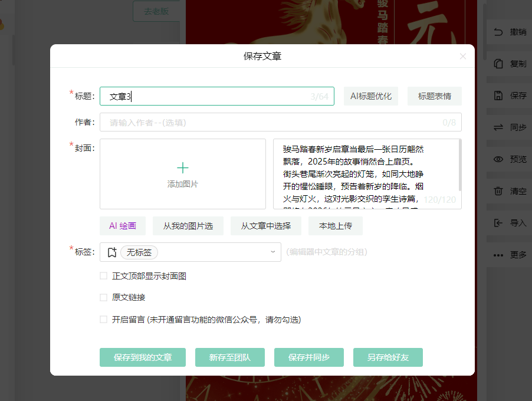Click the 保存到我的文章 button
Image resolution: width=532 pixels, height=401 pixels.
click(x=143, y=357)
